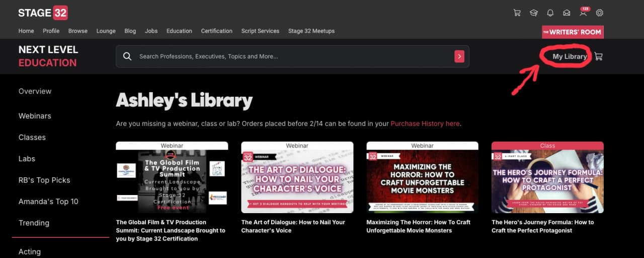Screen dimensions: 644x258
Task: Open The Art of Dialogue webinar thumbnail
Action: pyautogui.click(x=297, y=181)
